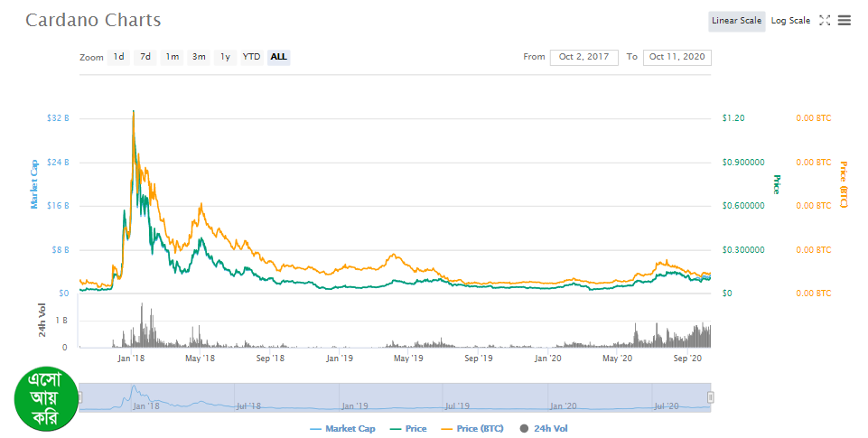Grab the navigator right range handle
Viewport: 868px width, 438px height.
point(710,397)
